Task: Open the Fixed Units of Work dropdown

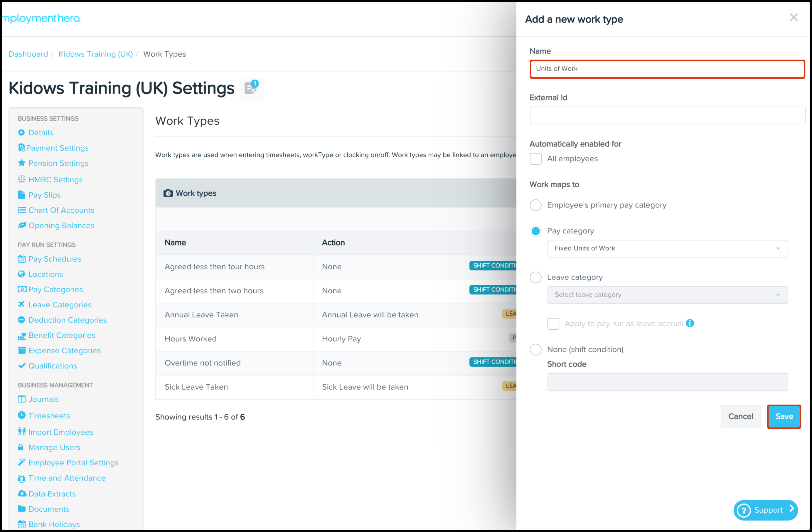Action: [x=667, y=248]
